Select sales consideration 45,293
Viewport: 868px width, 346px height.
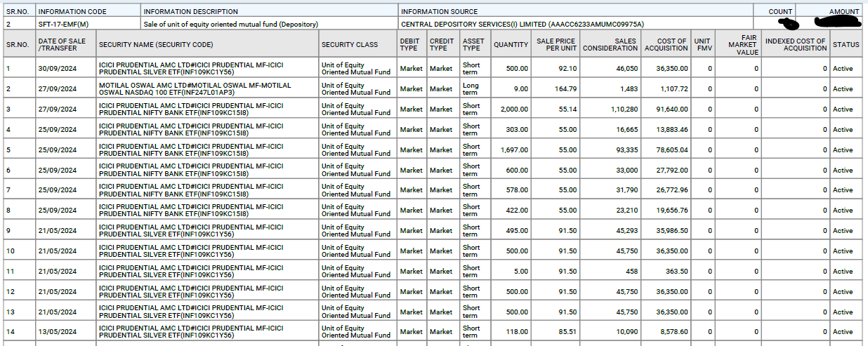point(626,231)
